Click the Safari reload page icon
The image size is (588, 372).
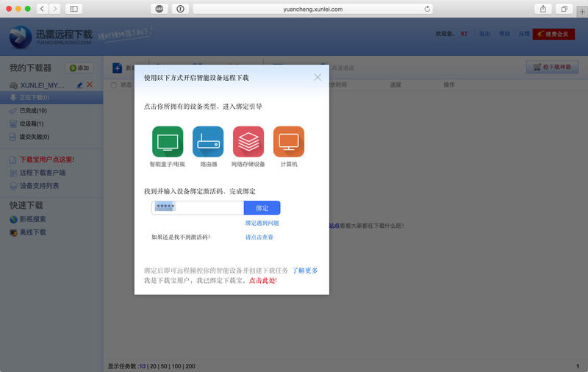pyautogui.click(x=427, y=9)
